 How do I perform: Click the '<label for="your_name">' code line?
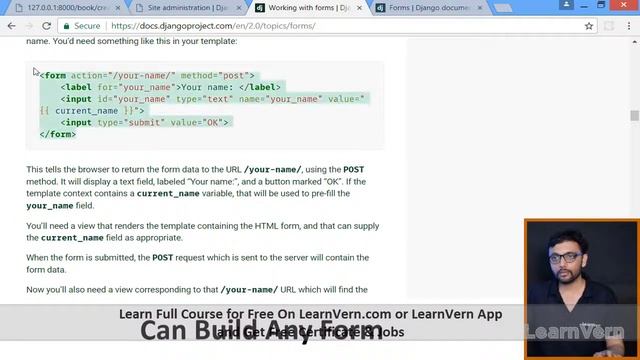pyautogui.click(x=171, y=87)
